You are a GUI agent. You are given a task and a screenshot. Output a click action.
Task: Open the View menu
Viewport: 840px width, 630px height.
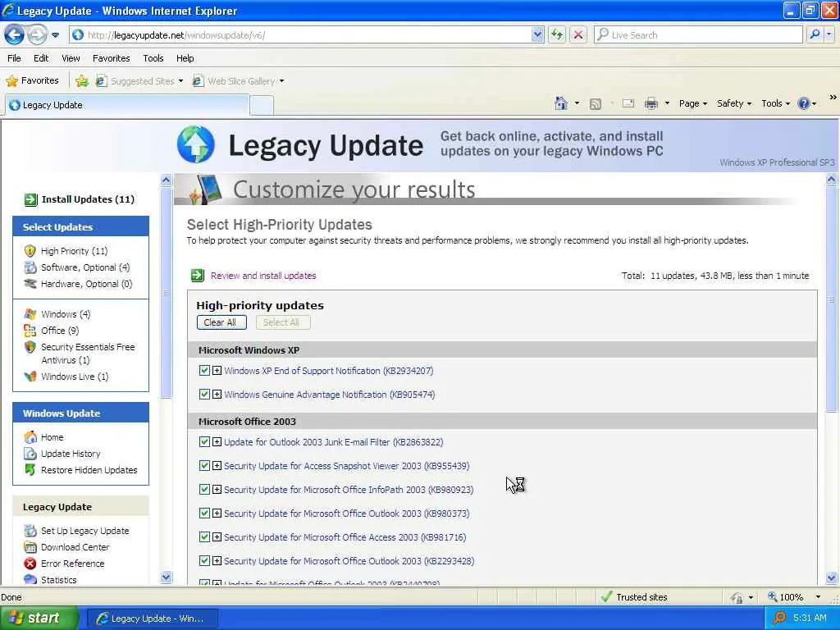(x=71, y=58)
